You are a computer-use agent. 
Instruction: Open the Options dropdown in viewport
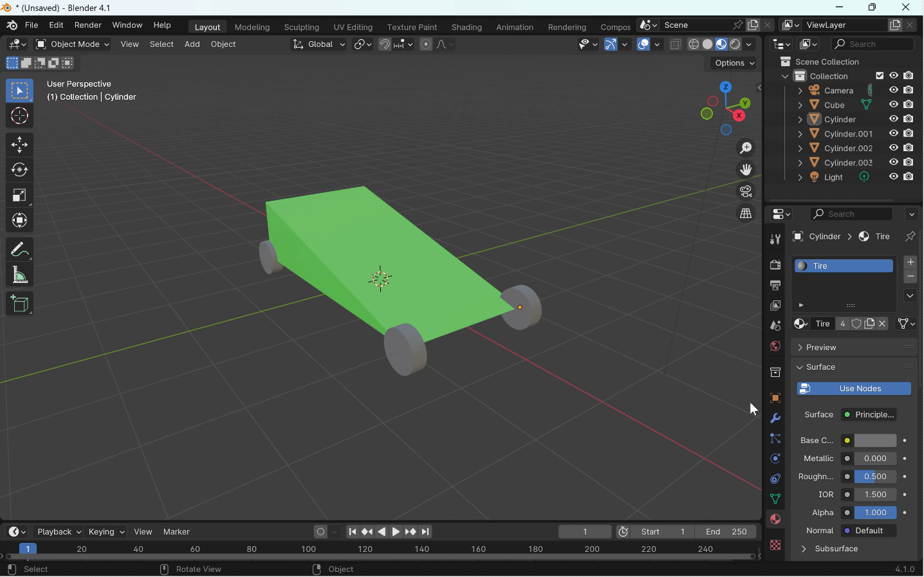click(734, 63)
